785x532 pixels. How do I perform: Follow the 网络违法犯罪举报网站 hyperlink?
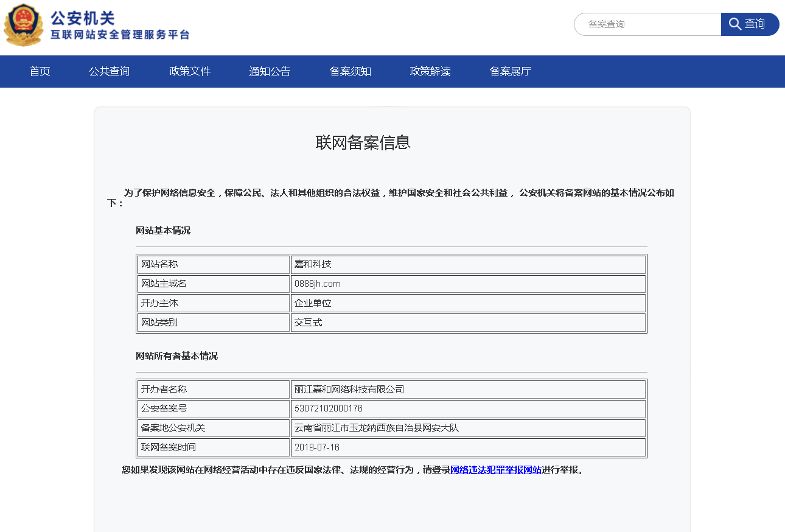point(495,470)
